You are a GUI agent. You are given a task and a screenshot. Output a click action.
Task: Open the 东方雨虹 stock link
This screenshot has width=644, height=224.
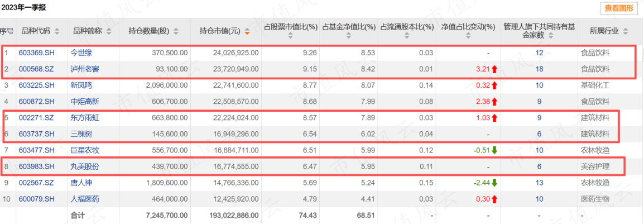[85, 118]
